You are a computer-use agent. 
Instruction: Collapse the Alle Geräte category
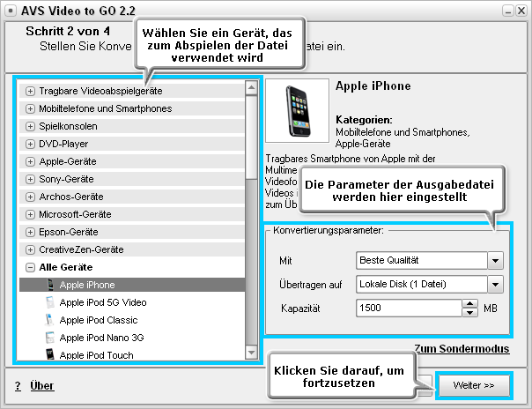(x=30, y=267)
